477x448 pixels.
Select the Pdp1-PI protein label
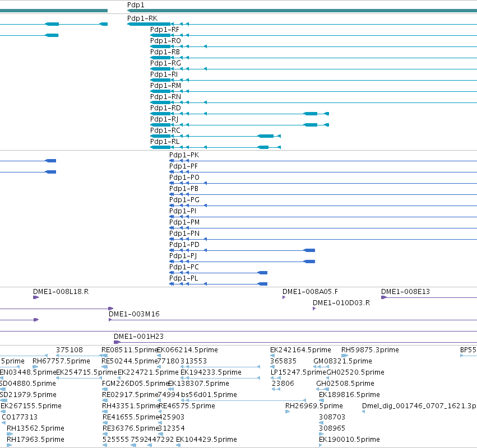click(183, 211)
